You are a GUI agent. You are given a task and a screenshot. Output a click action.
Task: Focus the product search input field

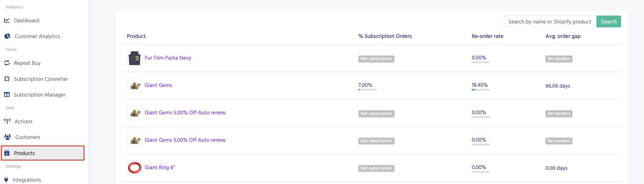[x=550, y=22]
